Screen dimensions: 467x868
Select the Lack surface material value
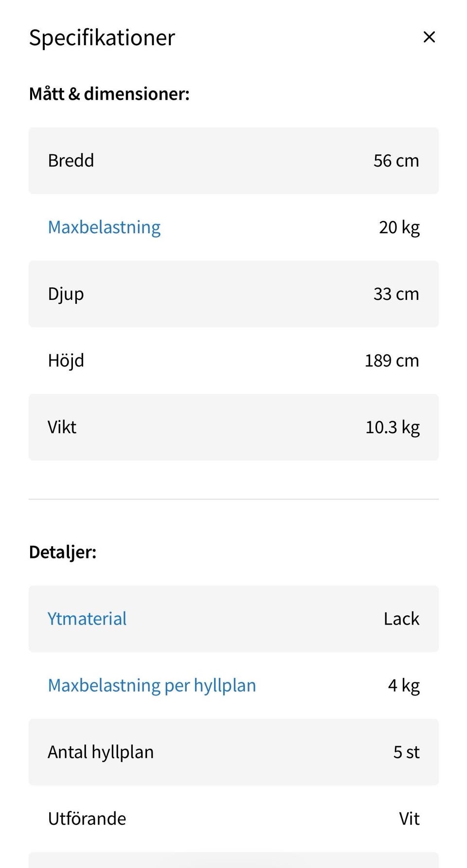[401, 619]
